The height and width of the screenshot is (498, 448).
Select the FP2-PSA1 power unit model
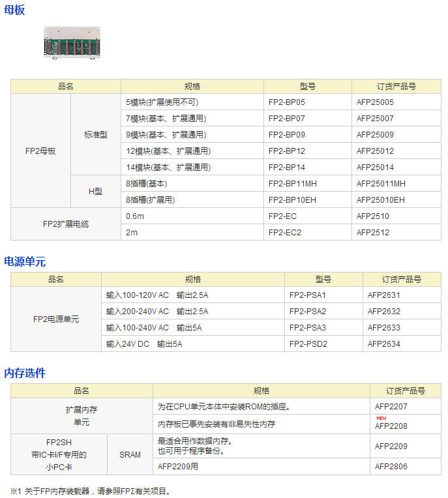307,295
